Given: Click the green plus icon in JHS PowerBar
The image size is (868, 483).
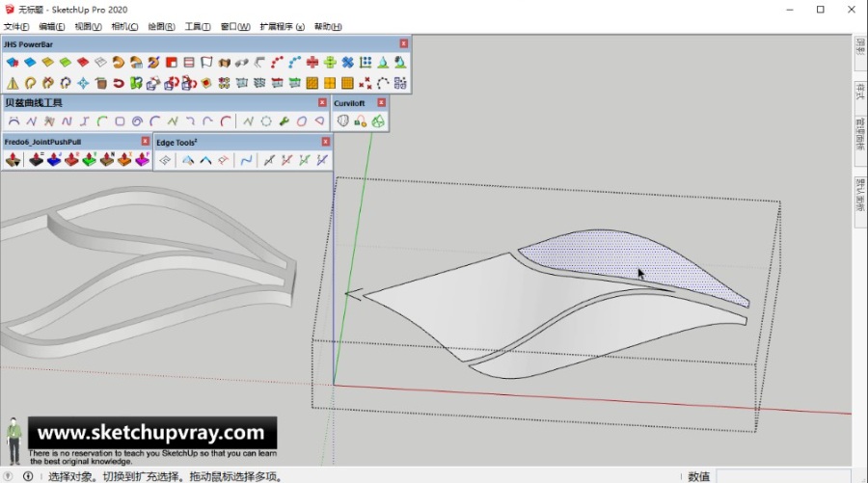Looking at the screenshot, I should click(x=330, y=63).
